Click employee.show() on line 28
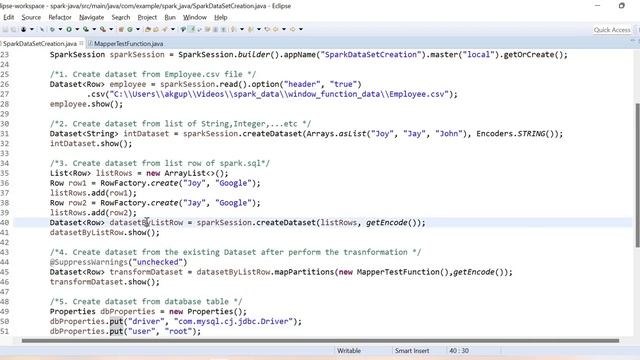The image size is (640, 360). 86,104
